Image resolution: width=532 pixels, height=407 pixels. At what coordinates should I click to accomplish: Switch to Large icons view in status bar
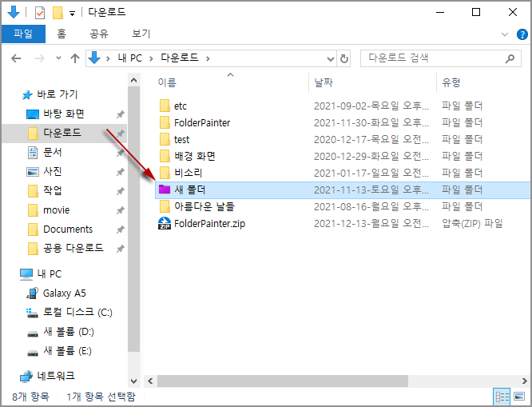click(519, 397)
